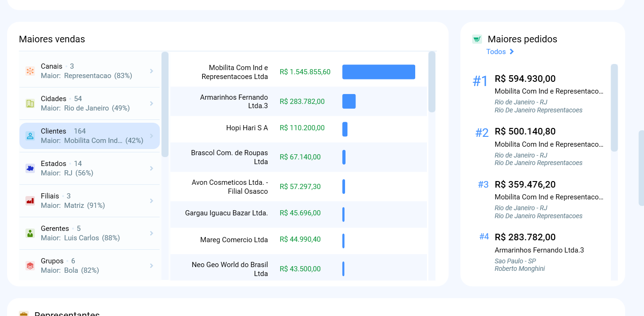Click the value R$ 45.696,00
This screenshot has height=316, width=644.
tap(300, 213)
